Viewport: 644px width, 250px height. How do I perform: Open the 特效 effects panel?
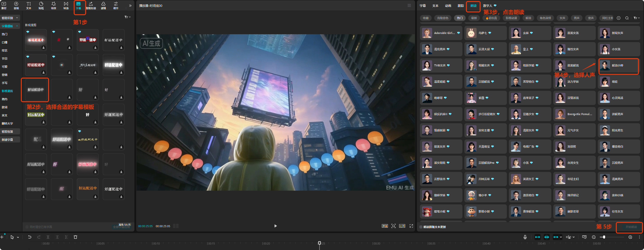pos(53,5)
